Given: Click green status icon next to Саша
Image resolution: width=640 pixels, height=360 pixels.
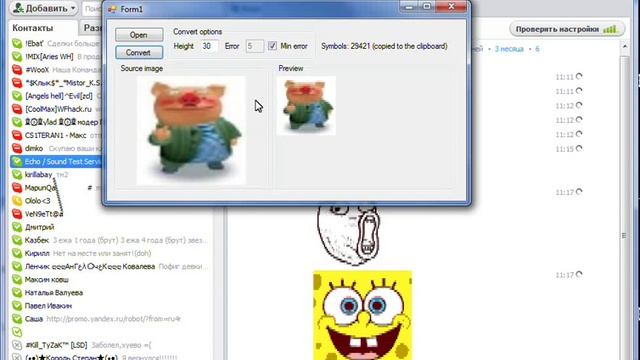Looking at the screenshot, I should 17,319.
